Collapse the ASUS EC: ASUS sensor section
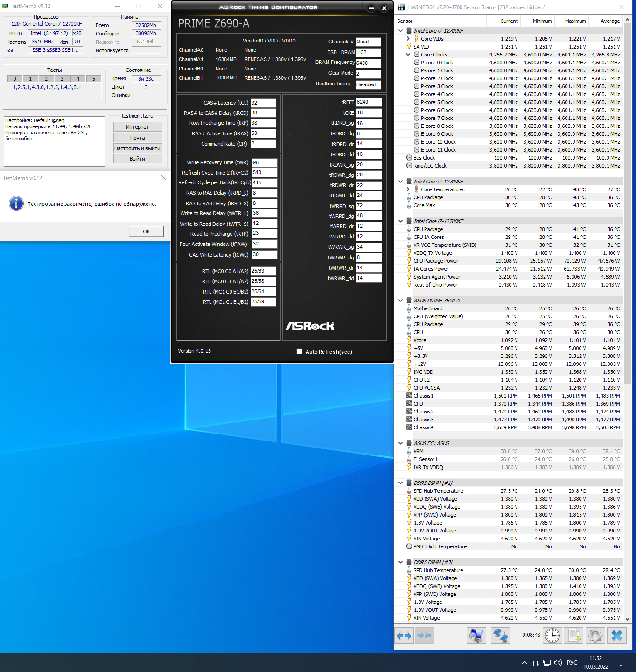 401,443
